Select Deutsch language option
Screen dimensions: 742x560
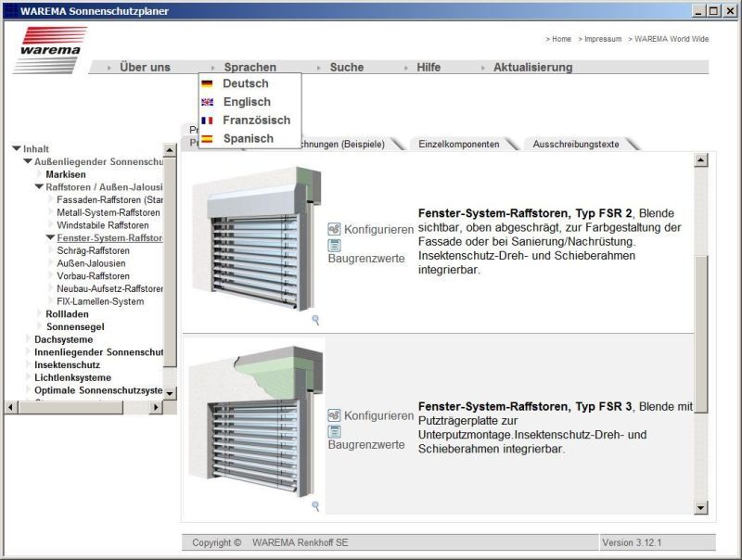[x=246, y=83]
